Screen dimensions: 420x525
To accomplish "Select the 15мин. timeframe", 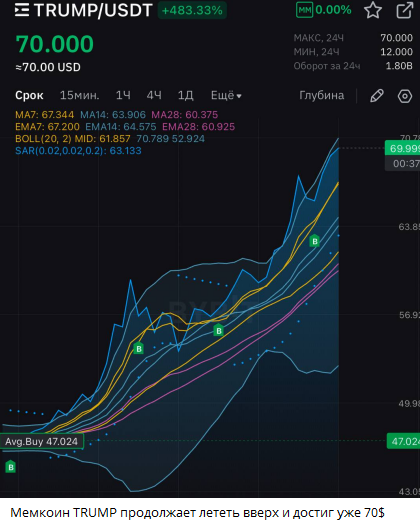I will [79, 95].
